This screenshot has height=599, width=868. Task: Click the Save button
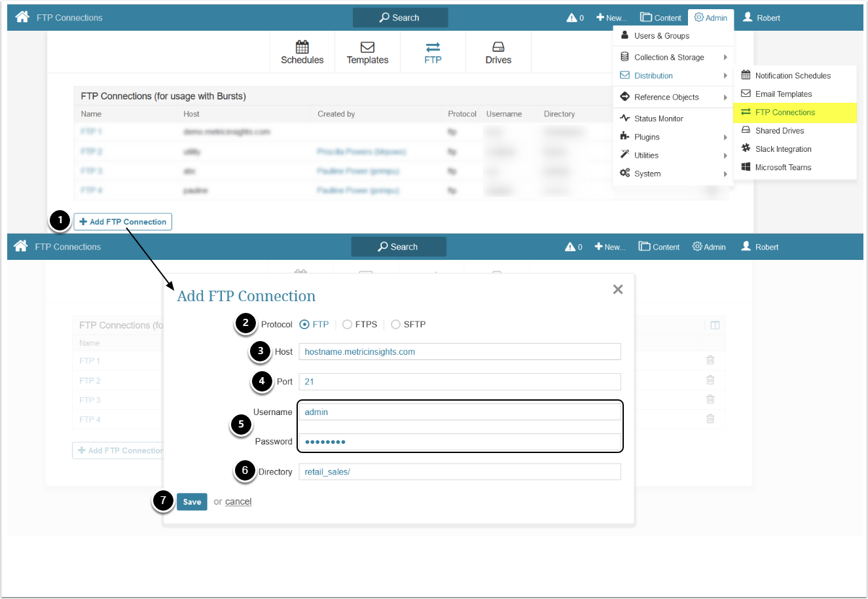(x=192, y=502)
